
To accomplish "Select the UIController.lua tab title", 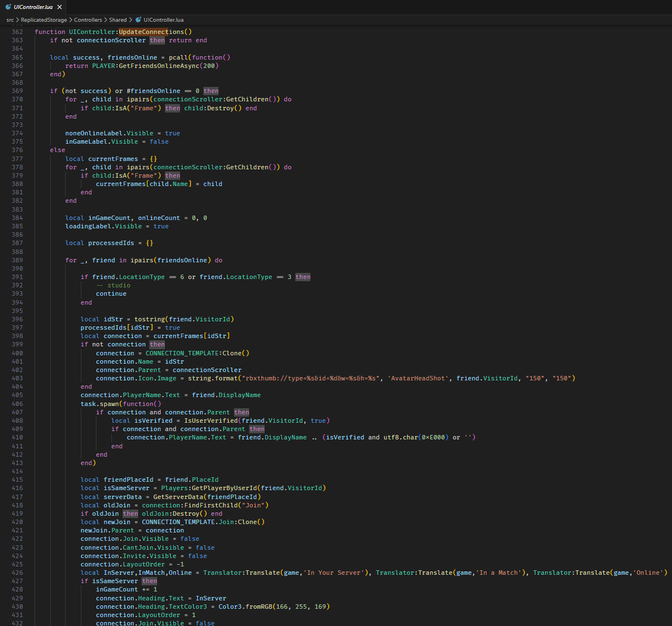I will click(33, 7).
